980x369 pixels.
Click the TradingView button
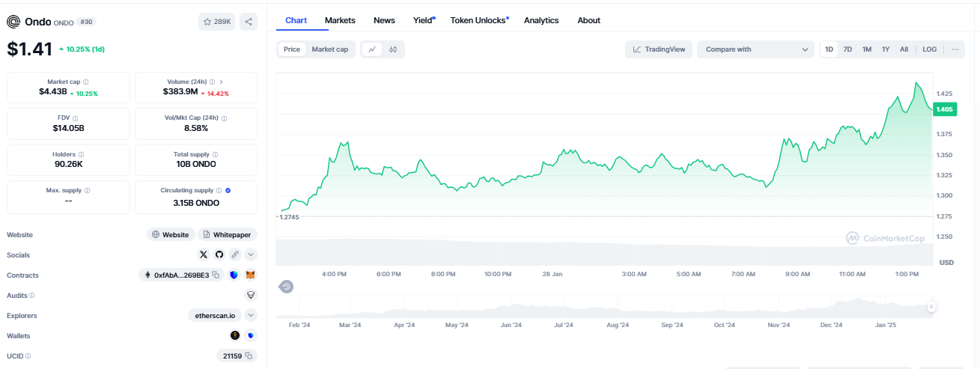click(658, 49)
